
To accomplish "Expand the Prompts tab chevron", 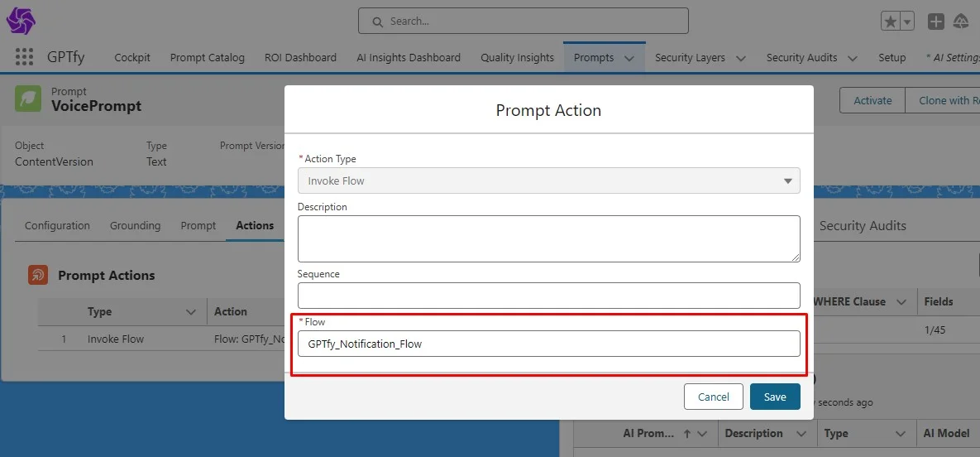I will coord(629,58).
